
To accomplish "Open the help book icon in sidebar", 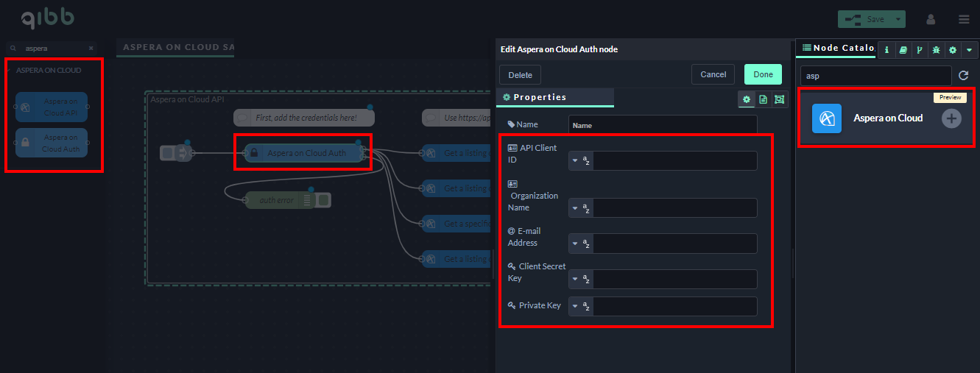I will pyautogui.click(x=903, y=50).
